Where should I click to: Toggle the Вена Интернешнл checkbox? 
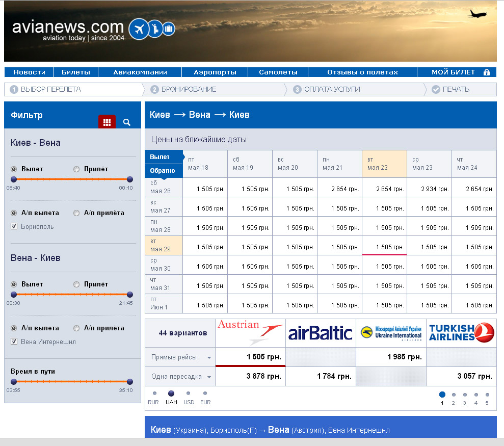pyautogui.click(x=14, y=342)
